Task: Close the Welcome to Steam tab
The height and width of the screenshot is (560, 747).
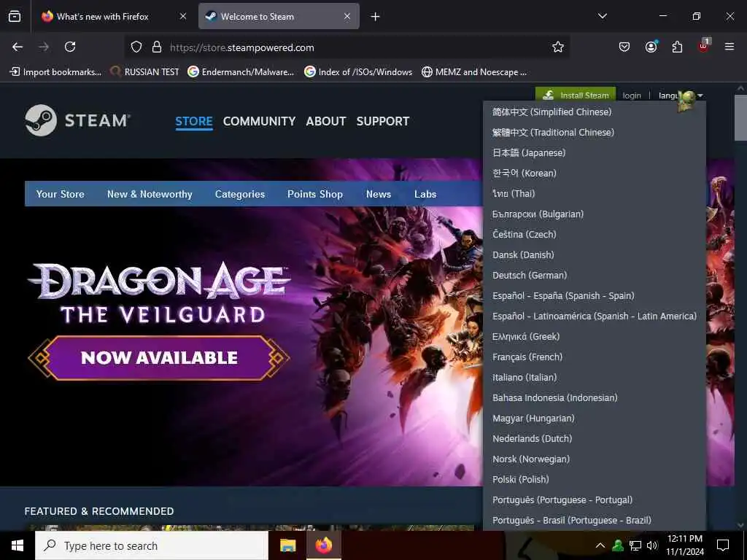Action: pyautogui.click(x=347, y=16)
